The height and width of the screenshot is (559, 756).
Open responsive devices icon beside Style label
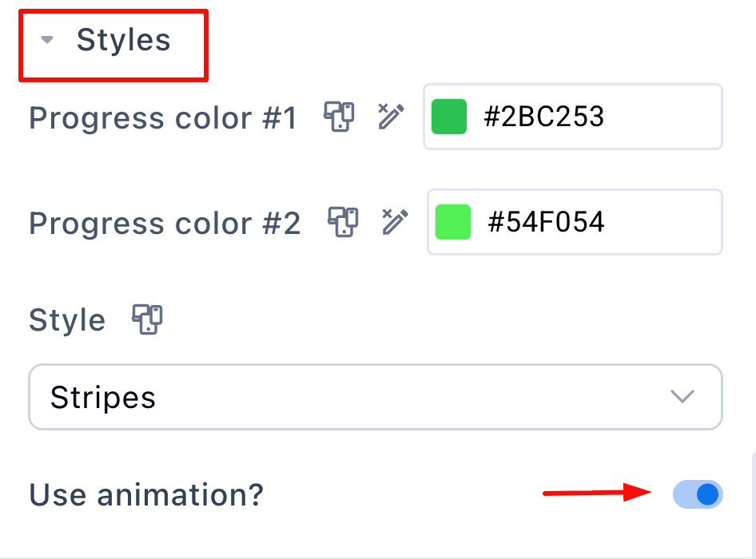pyautogui.click(x=148, y=319)
